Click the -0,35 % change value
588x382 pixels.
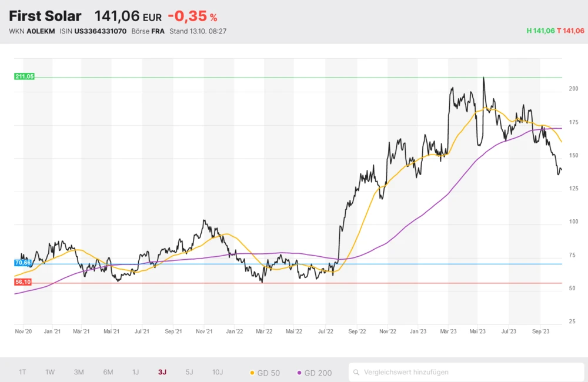[x=192, y=16]
